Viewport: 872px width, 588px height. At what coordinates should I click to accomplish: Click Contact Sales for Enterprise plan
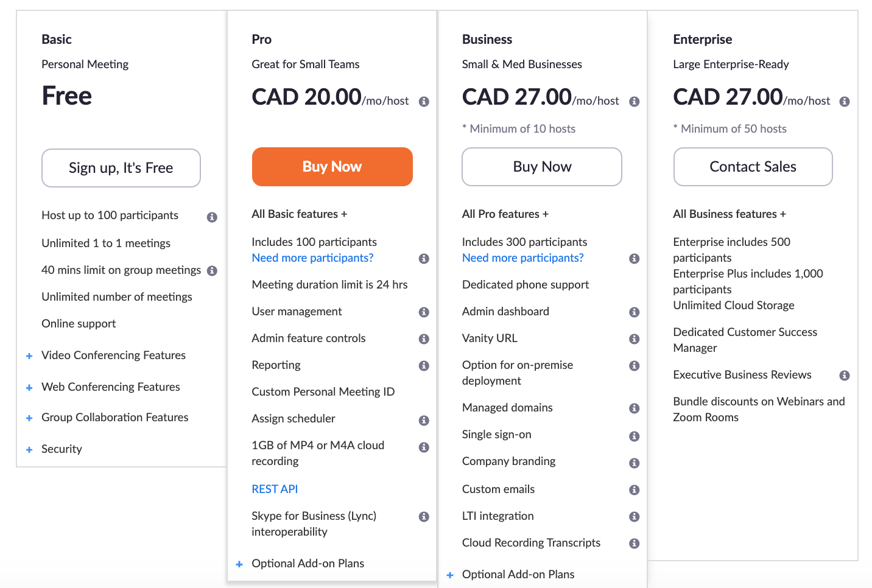(753, 167)
